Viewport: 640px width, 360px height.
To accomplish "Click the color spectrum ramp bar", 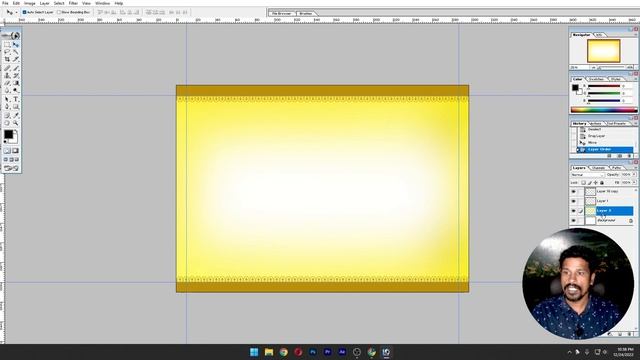I will pos(604,110).
